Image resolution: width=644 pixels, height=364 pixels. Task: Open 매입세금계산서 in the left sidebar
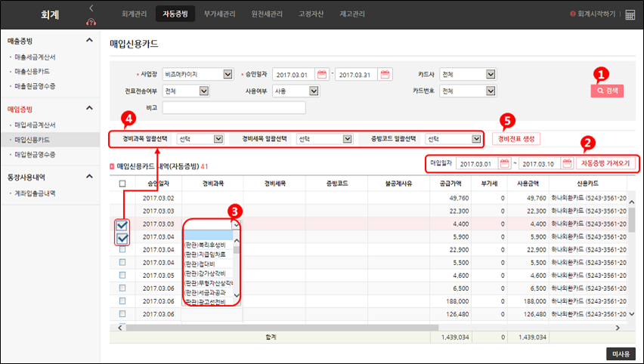tap(46, 125)
